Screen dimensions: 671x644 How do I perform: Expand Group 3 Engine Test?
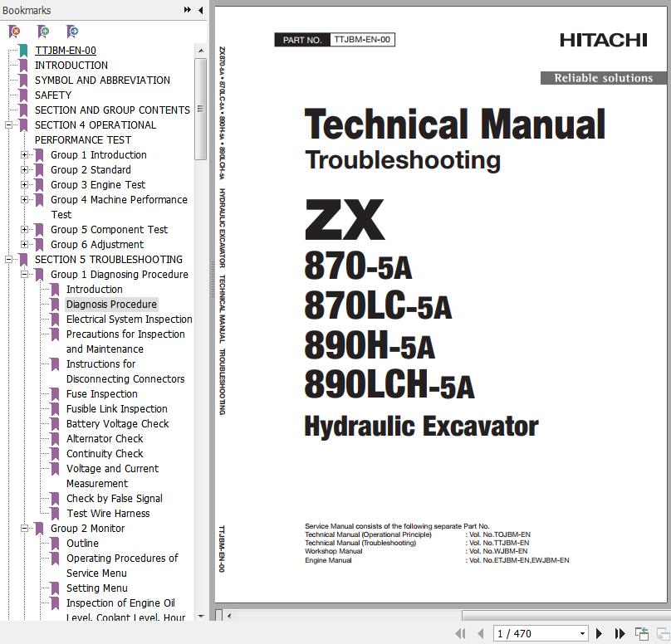pyautogui.click(x=24, y=185)
